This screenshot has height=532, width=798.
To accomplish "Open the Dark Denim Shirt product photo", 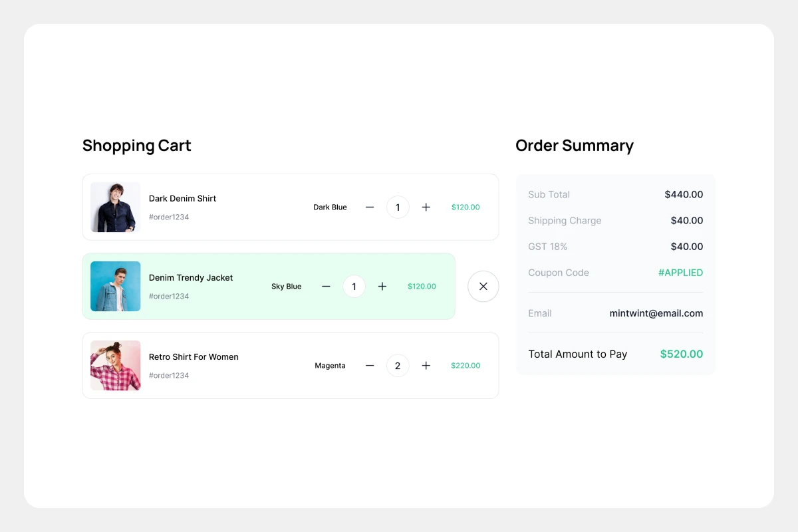I will pyautogui.click(x=116, y=207).
